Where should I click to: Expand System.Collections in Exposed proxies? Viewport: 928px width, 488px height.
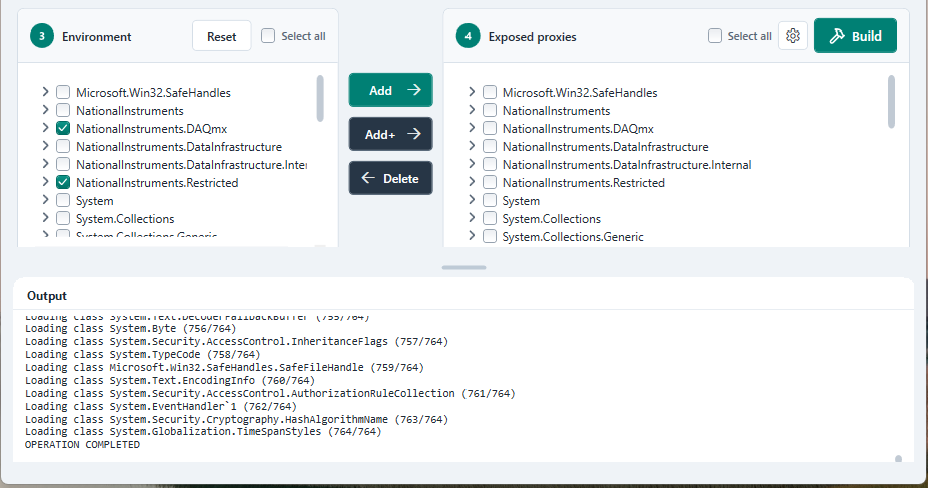pyautogui.click(x=472, y=218)
